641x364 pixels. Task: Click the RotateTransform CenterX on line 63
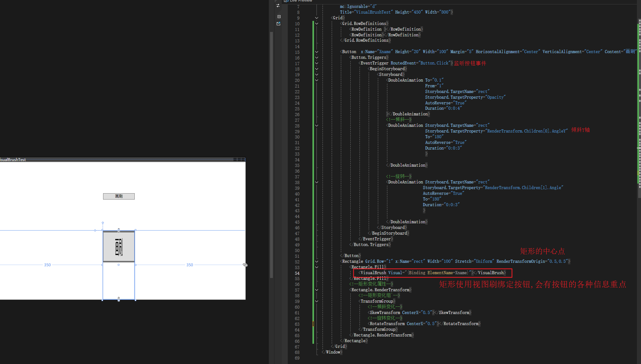(422, 324)
